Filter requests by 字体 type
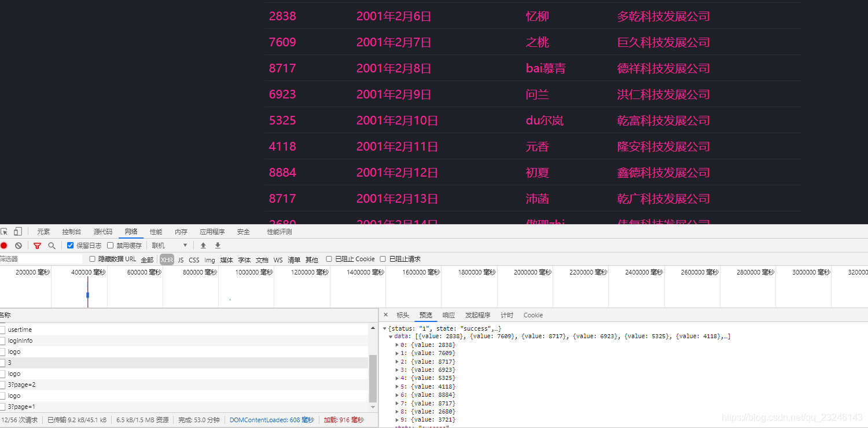868x428 pixels. pyautogui.click(x=244, y=259)
